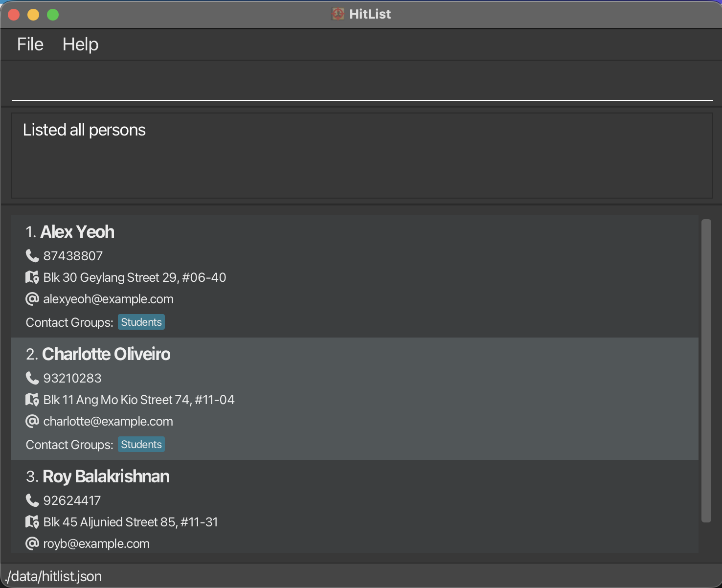This screenshot has height=588, width=722.
Task: Click Alex Yeoh's address map icon
Action: tap(32, 277)
